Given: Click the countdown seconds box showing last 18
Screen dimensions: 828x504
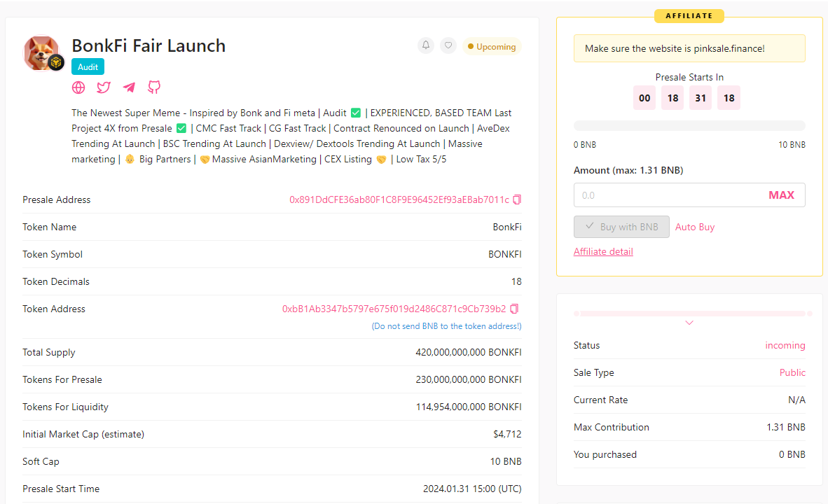Looking at the screenshot, I should (729, 98).
